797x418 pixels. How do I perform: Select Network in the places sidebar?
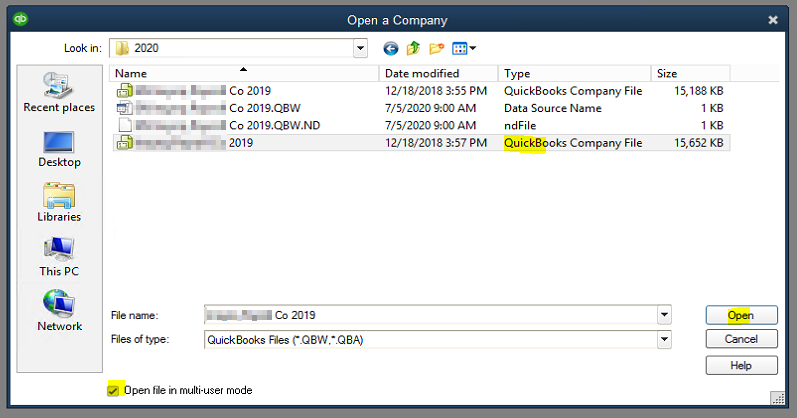[x=59, y=311]
